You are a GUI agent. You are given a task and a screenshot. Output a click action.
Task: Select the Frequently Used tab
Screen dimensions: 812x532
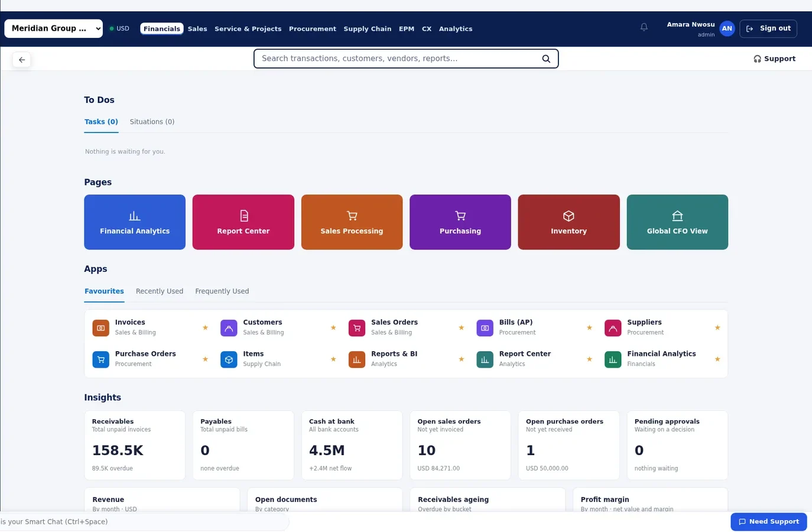pyautogui.click(x=222, y=291)
